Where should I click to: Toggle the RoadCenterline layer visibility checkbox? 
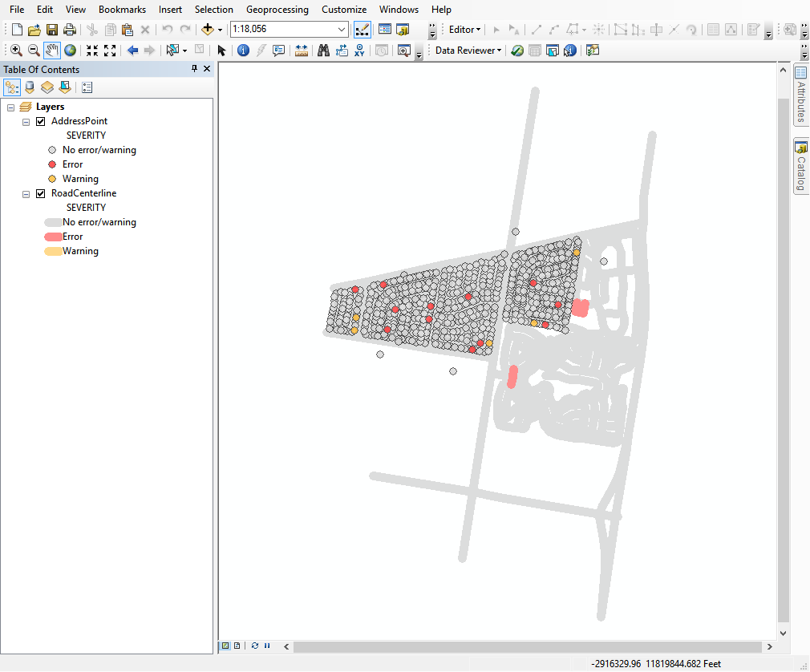(x=41, y=193)
